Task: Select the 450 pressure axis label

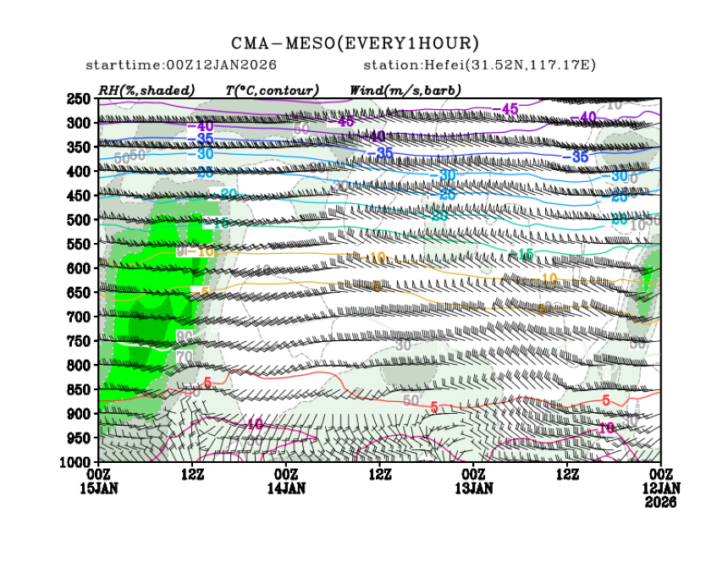Action: click(x=79, y=196)
